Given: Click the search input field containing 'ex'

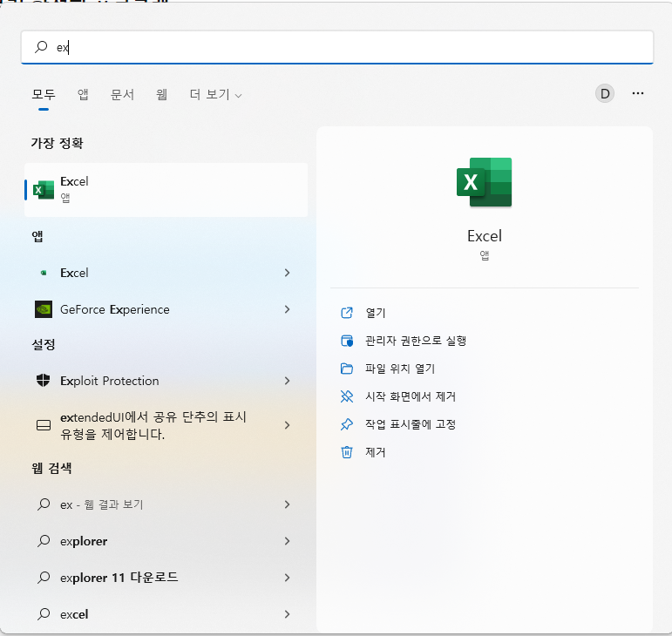Looking at the screenshot, I should pos(336,47).
